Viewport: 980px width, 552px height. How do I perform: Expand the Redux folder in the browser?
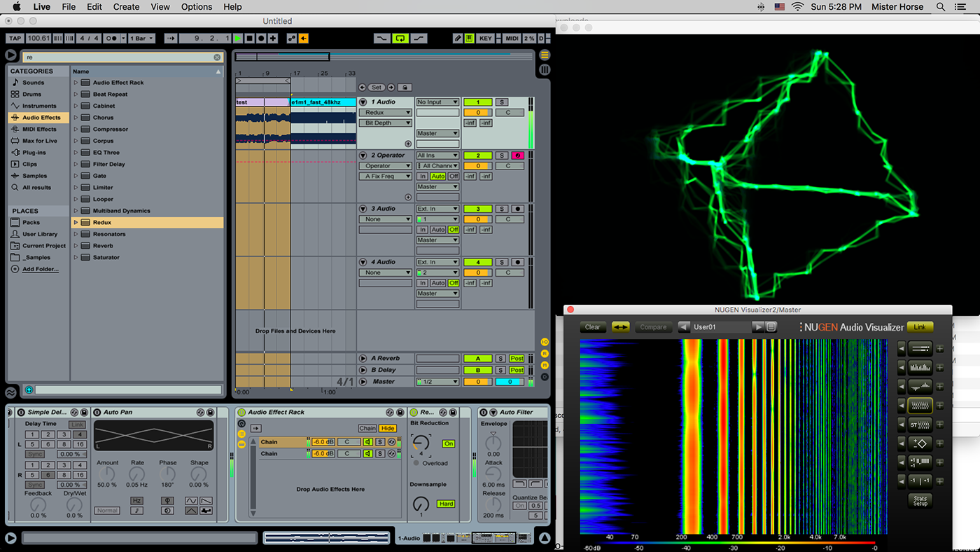pos(76,222)
